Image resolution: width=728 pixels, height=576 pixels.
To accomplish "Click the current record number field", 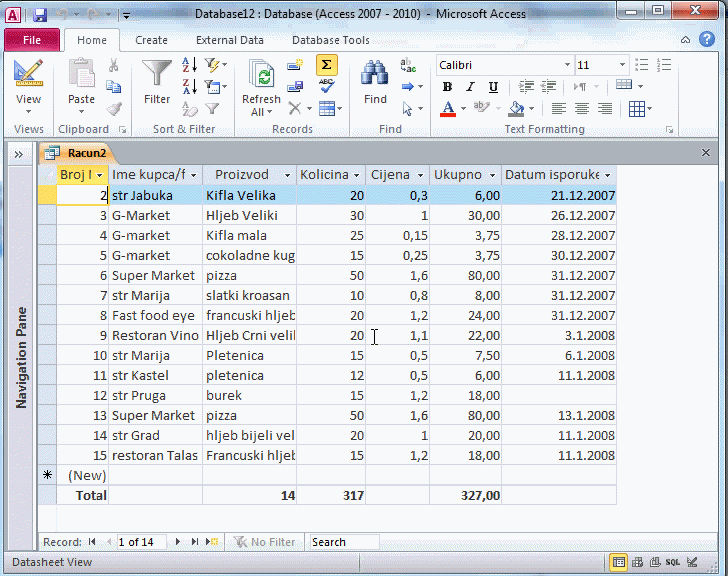I will (x=141, y=542).
